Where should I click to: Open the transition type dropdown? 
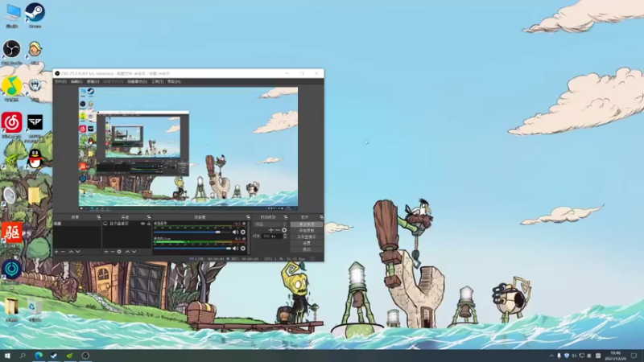(x=270, y=224)
